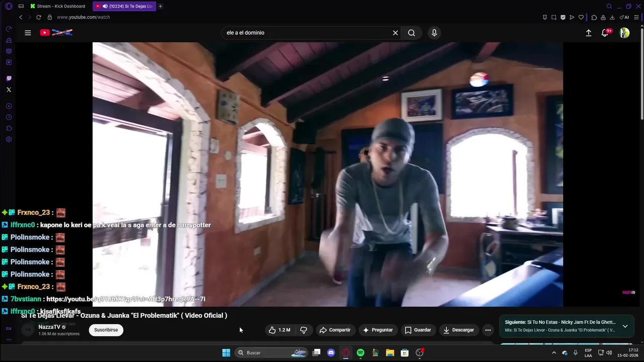
Task: Open YouTube account avatar menu
Action: [x=624, y=33]
